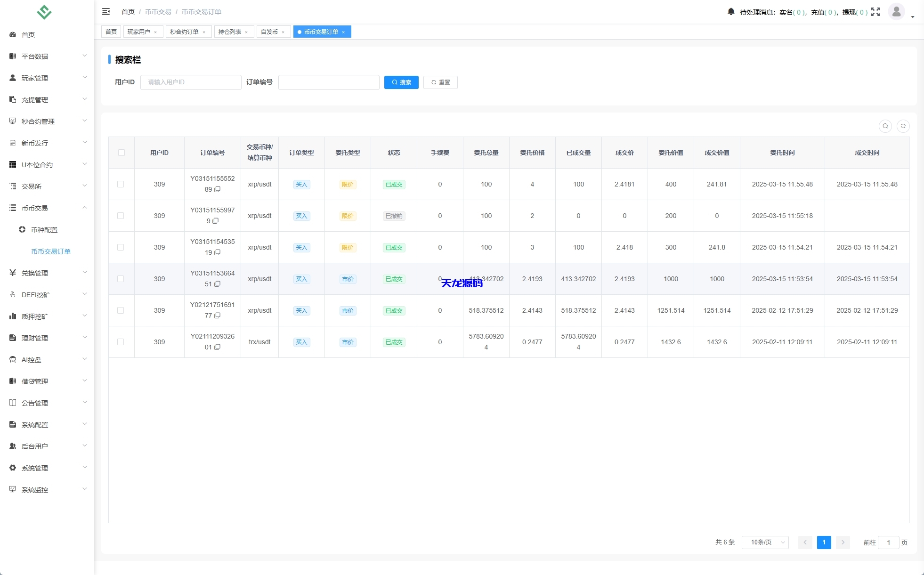The width and height of the screenshot is (924, 575).
Task: Switch to the 玩家用户 tab
Action: (x=139, y=32)
